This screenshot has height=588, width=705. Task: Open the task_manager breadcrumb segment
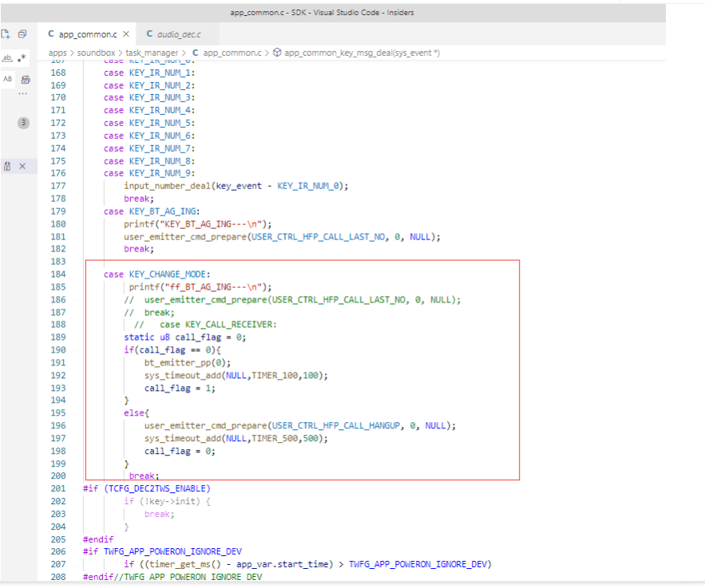click(152, 53)
